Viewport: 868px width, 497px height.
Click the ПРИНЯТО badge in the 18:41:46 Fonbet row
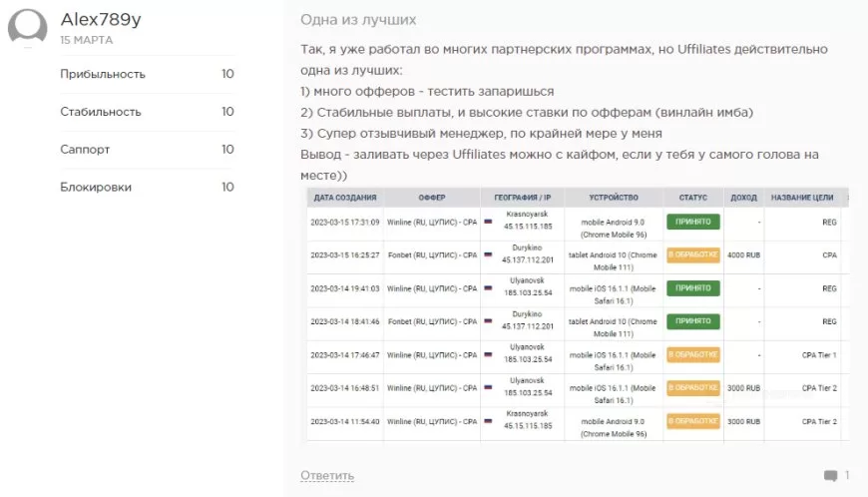[692, 321]
